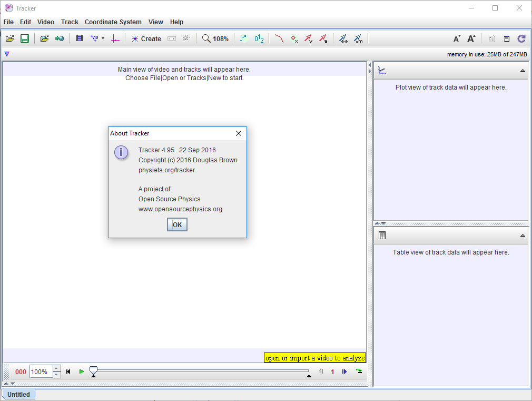Screen dimensions: 532x401
Task: Open the page view icon
Action: [x=491, y=38]
